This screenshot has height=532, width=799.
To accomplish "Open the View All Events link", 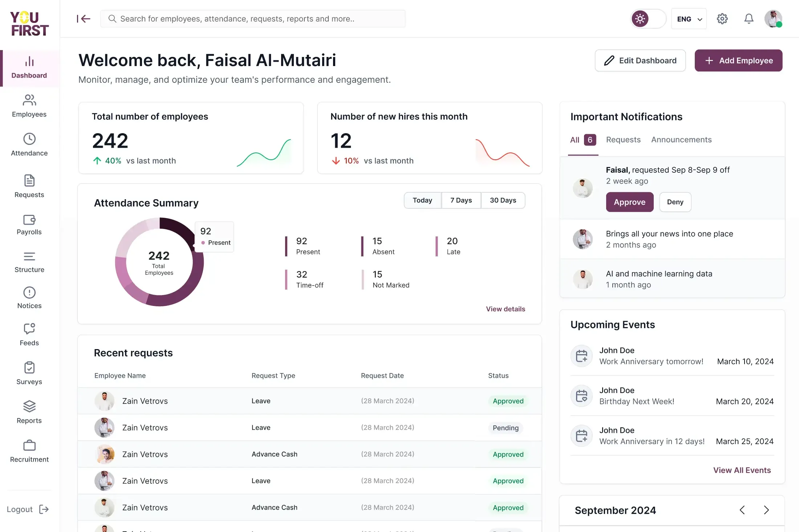I will [742, 470].
